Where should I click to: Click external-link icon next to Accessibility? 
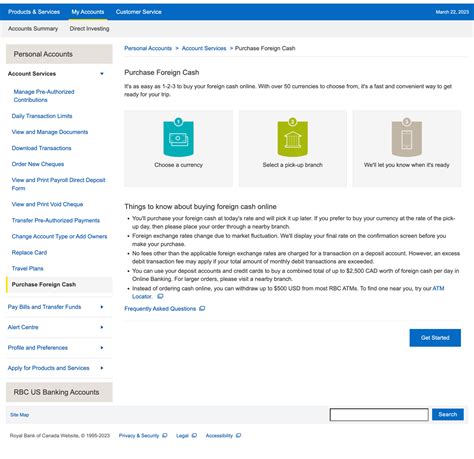(238, 435)
